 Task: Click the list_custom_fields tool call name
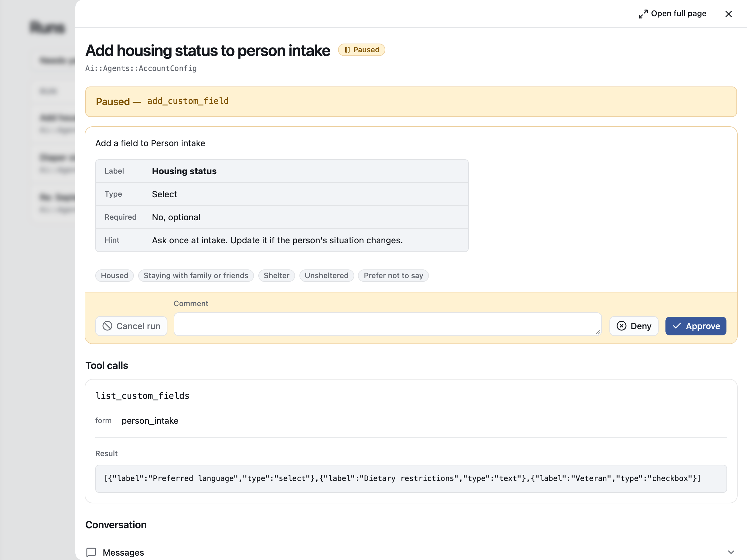point(142,396)
